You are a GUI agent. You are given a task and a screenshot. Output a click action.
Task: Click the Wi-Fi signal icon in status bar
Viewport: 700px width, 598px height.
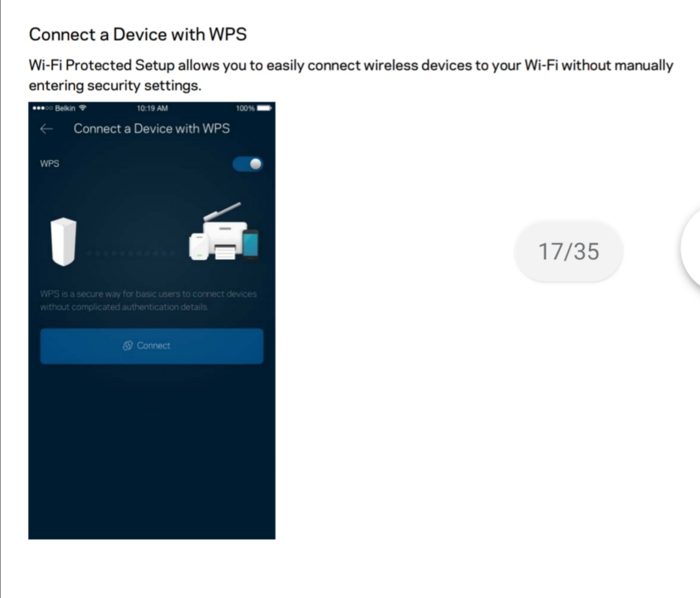[82, 108]
